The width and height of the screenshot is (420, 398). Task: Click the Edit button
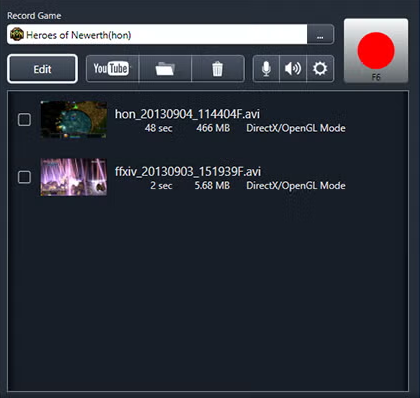42,69
